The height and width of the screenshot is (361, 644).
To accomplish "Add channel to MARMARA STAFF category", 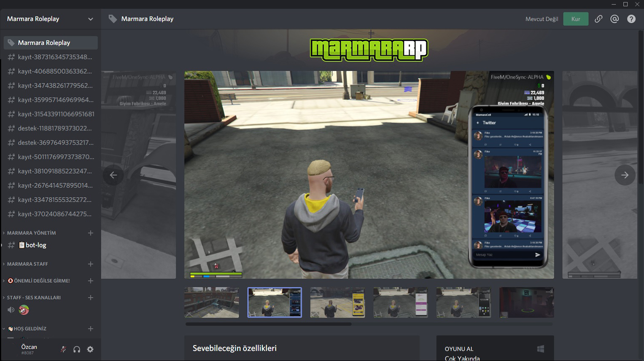I will [90, 264].
